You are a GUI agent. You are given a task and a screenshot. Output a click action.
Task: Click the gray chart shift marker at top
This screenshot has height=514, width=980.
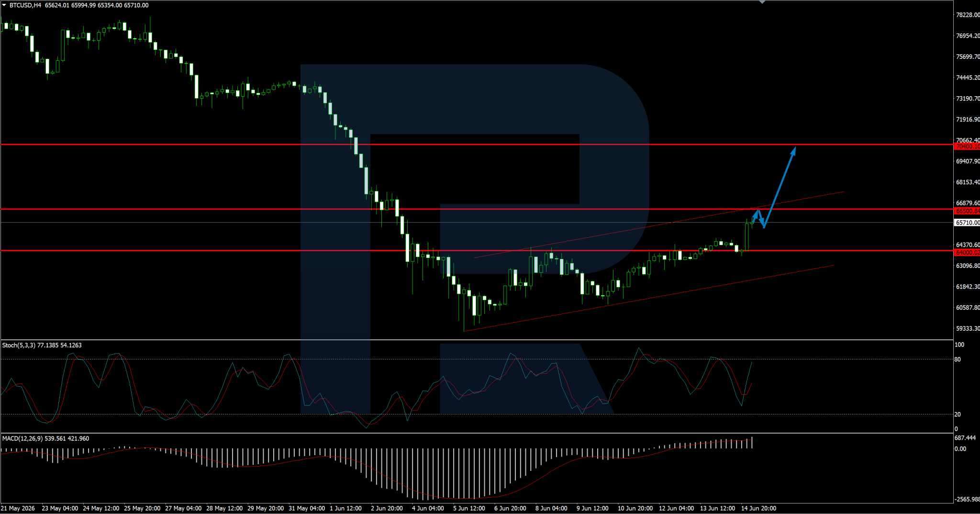coord(762,2)
